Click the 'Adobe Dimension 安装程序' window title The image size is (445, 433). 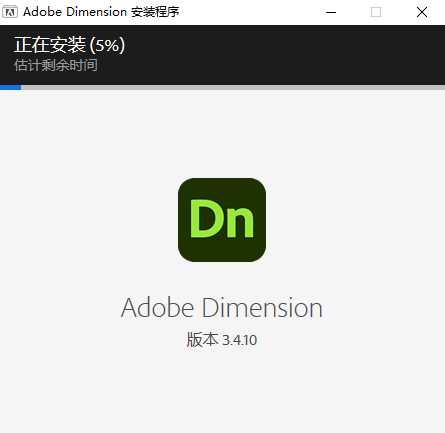pos(101,12)
